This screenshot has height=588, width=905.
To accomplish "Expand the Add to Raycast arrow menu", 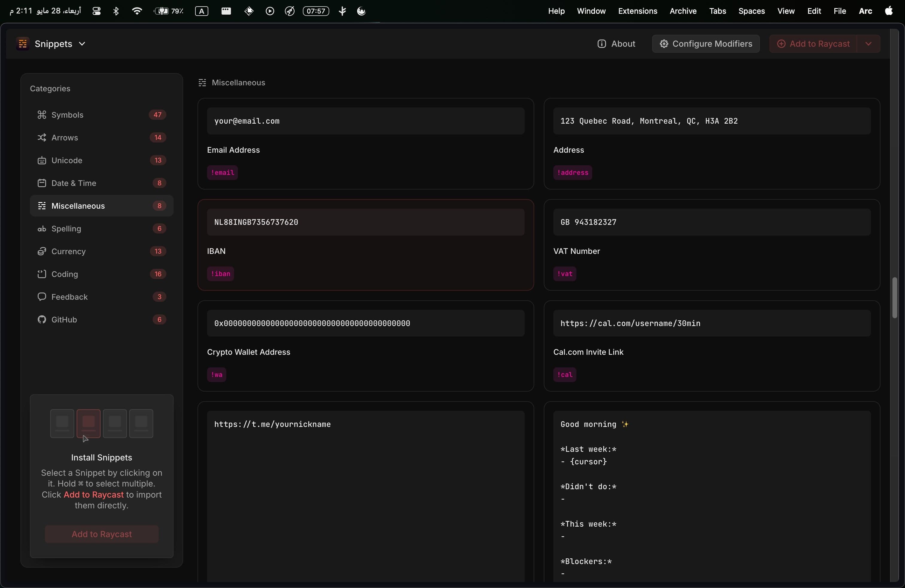I will [x=868, y=44].
